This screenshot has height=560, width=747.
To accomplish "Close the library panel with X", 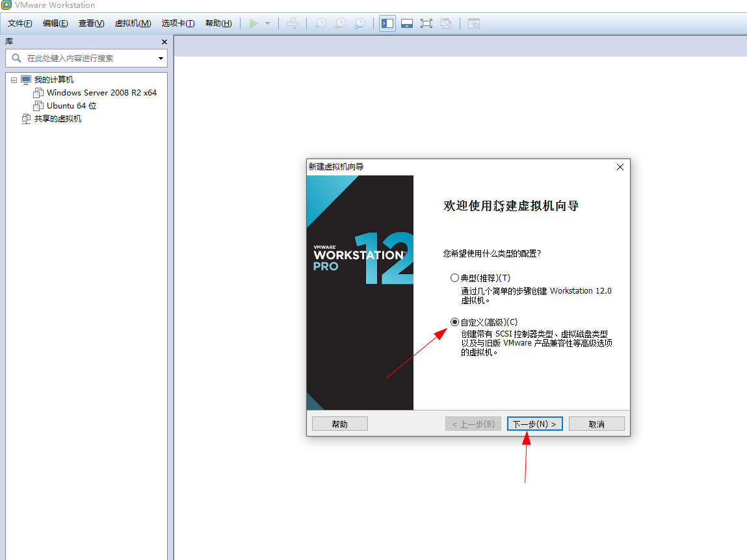I will pyautogui.click(x=164, y=42).
